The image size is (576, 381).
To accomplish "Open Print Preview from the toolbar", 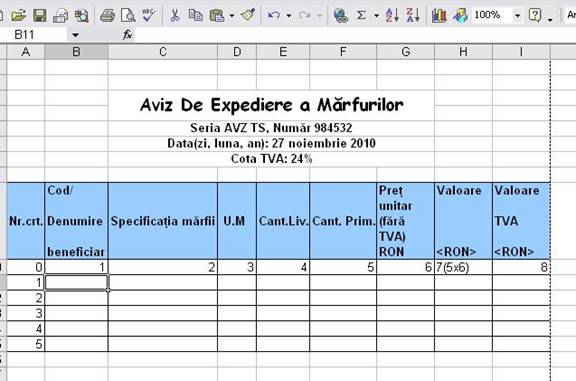I will click(x=128, y=15).
